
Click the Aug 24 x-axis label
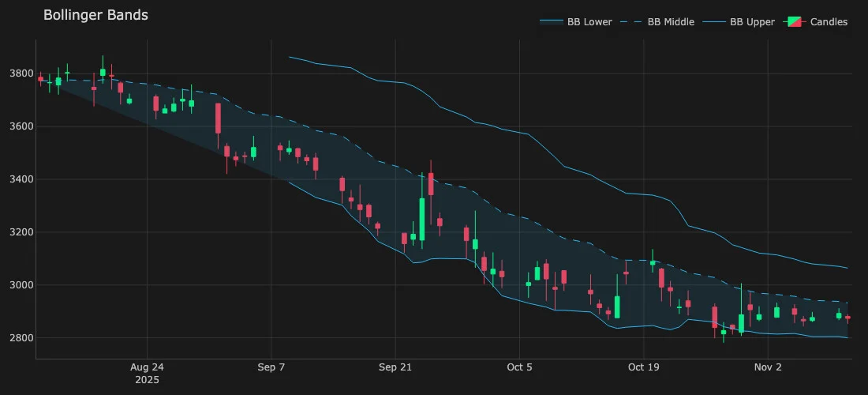point(148,367)
